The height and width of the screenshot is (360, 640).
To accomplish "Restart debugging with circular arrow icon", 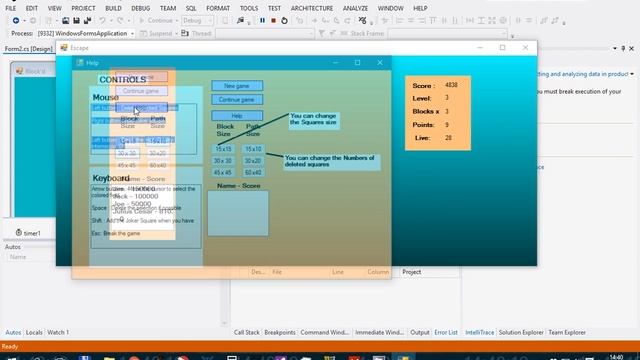I will click(x=284, y=20).
